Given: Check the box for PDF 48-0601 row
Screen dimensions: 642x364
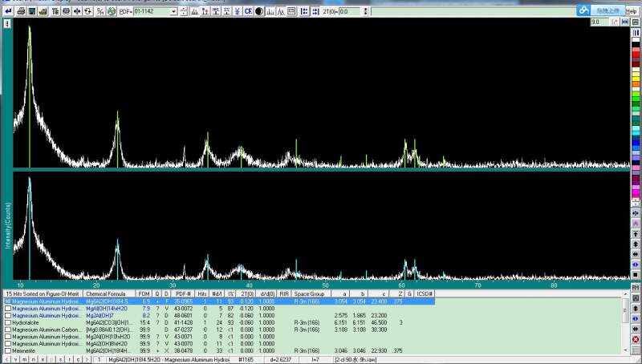Looking at the screenshot, I should [x=8, y=315].
